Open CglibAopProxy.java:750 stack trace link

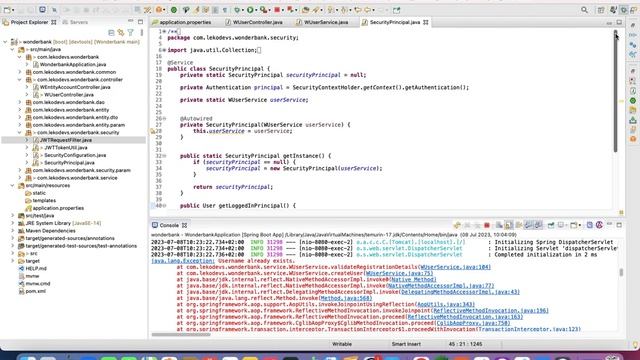(x=473, y=323)
